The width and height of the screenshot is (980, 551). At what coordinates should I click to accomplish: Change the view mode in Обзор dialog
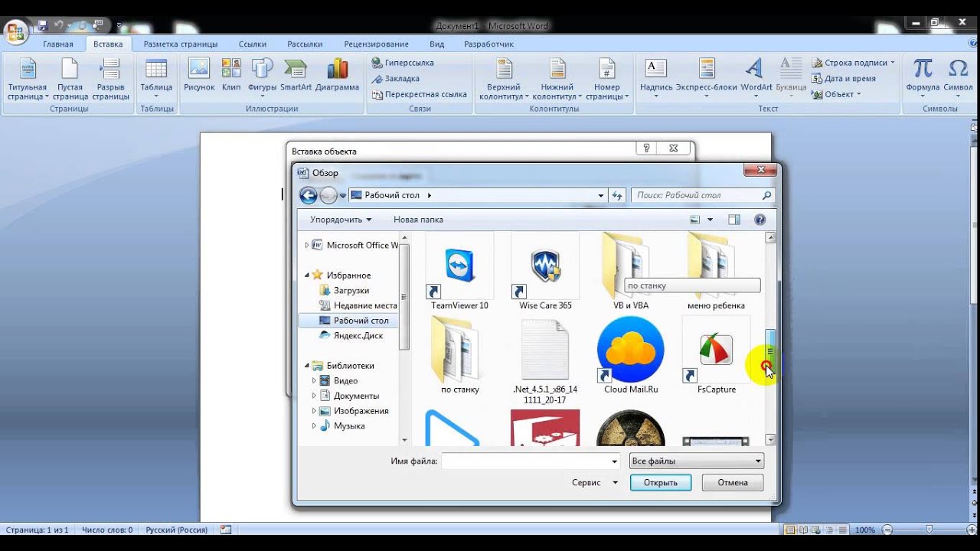point(695,220)
